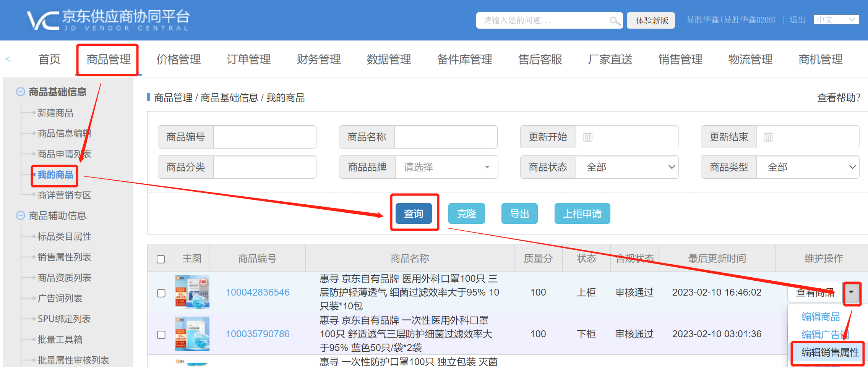
Task: Select 我的商品 in the sidebar
Action: (55, 175)
